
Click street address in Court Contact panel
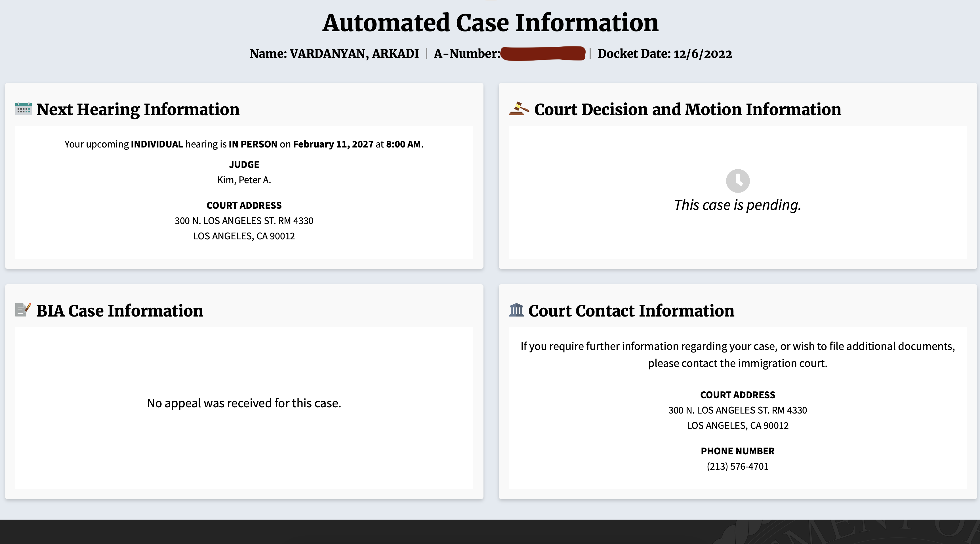[x=738, y=410]
